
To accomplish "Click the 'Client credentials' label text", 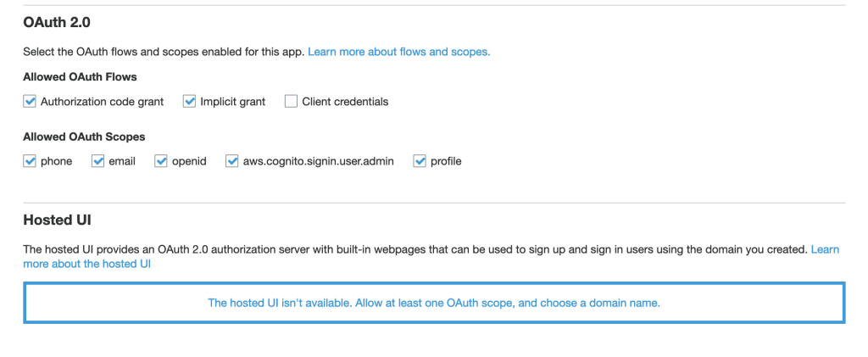I will [345, 102].
